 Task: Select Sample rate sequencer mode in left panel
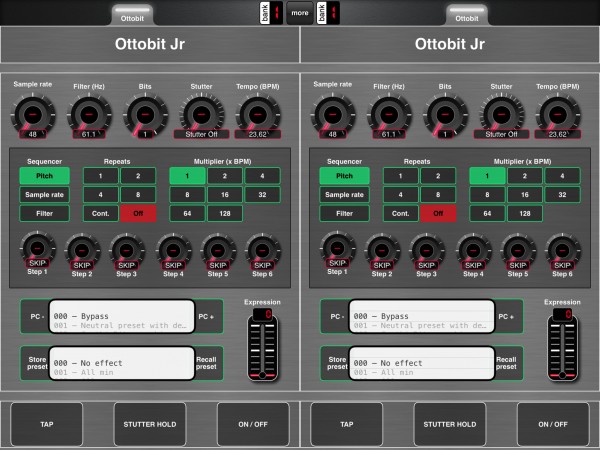(x=44, y=195)
